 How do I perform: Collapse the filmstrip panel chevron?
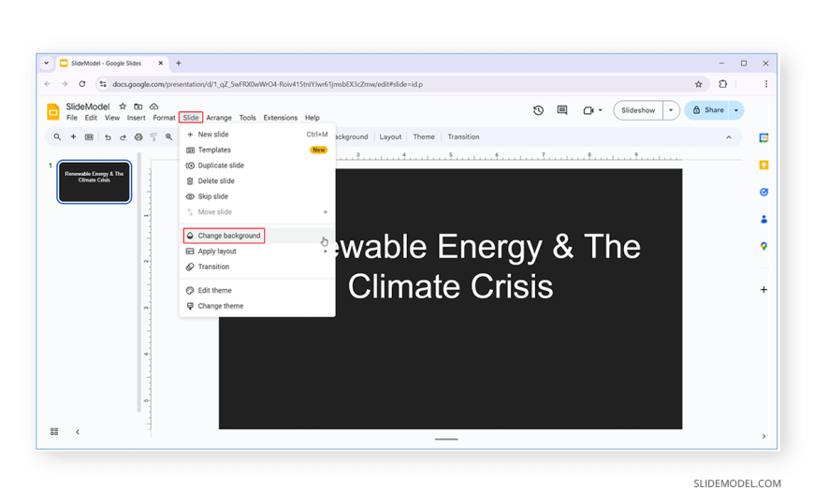coord(78,432)
